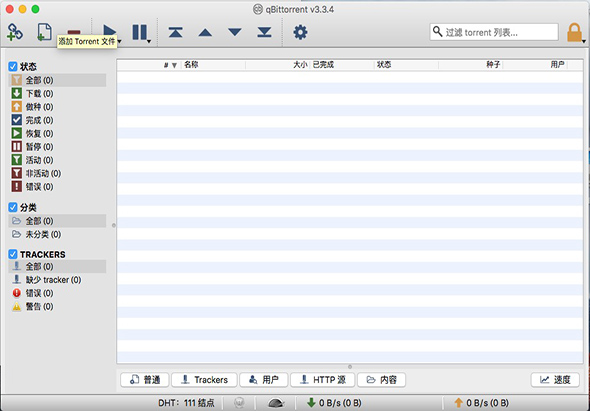590x411 pixels.
Task: Select 全部 (0) under 状态
Action: tap(57, 80)
